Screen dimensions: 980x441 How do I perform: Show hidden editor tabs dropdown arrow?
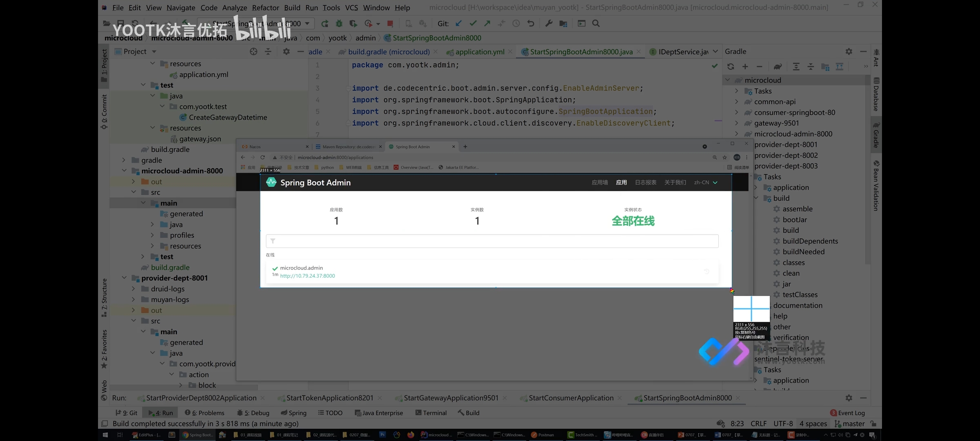[715, 51]
